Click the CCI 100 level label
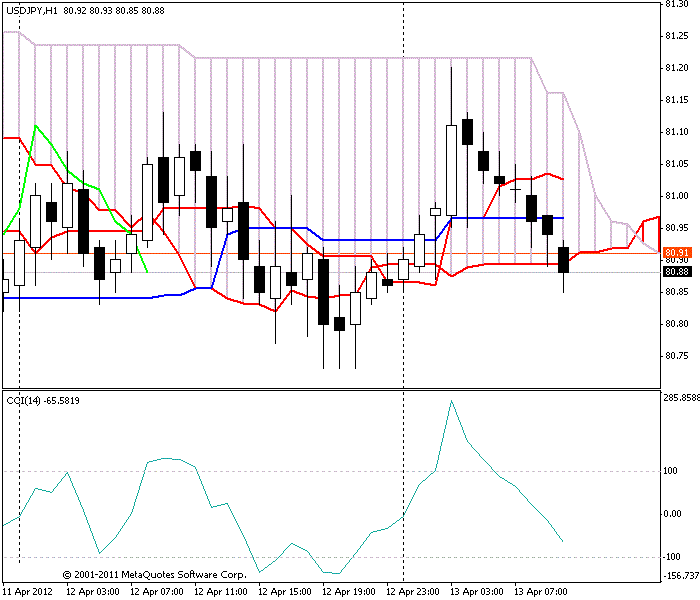Viewport: 700px width, 600px height. (671, 471)
